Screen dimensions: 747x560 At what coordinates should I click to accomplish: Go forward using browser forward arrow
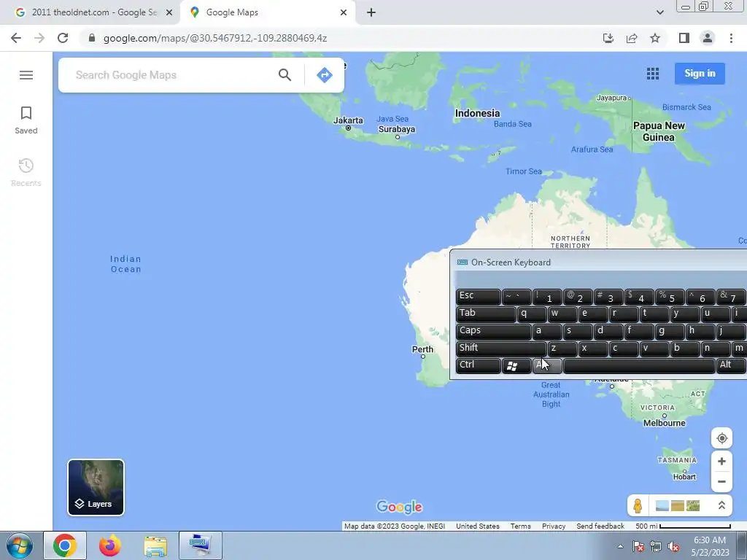click(39, 38)
